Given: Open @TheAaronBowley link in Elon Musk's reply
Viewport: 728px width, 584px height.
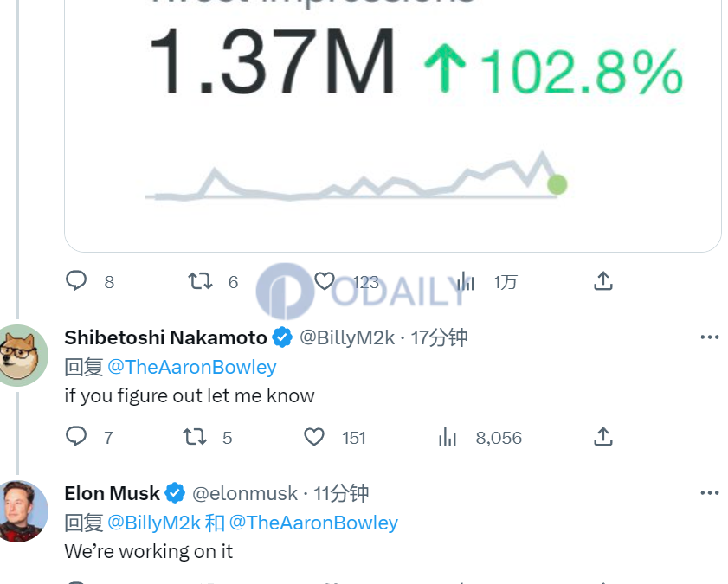Looking at the screenshot, I should click(313, 523).
